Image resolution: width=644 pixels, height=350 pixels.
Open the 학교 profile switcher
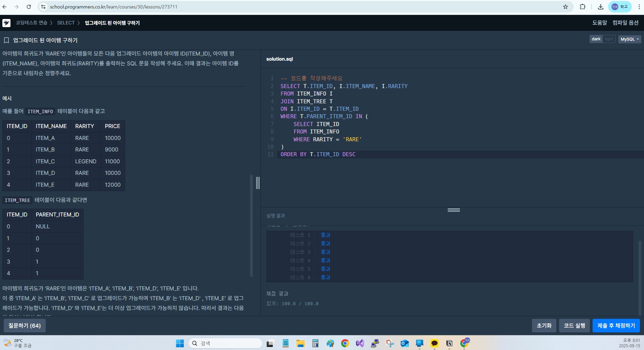(620, 7)
